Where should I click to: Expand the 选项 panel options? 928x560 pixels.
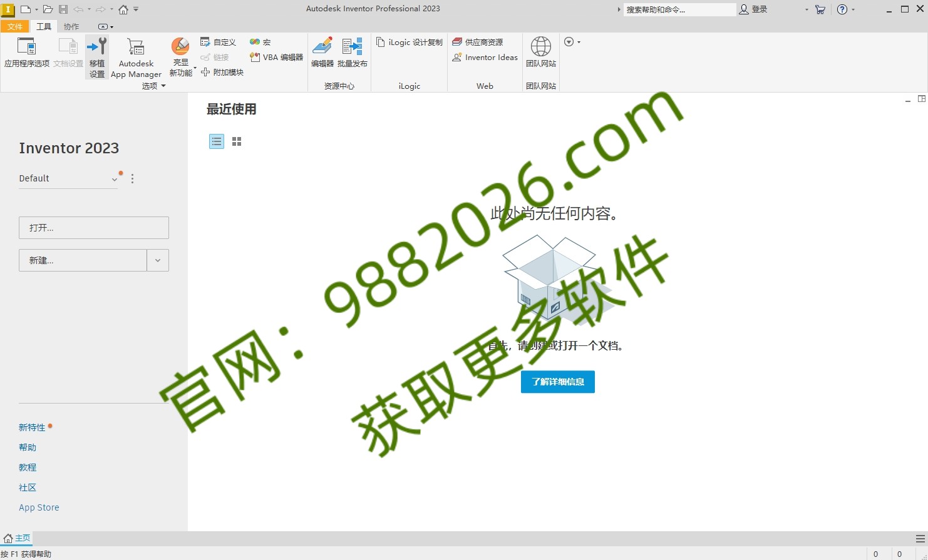point(164,86)
